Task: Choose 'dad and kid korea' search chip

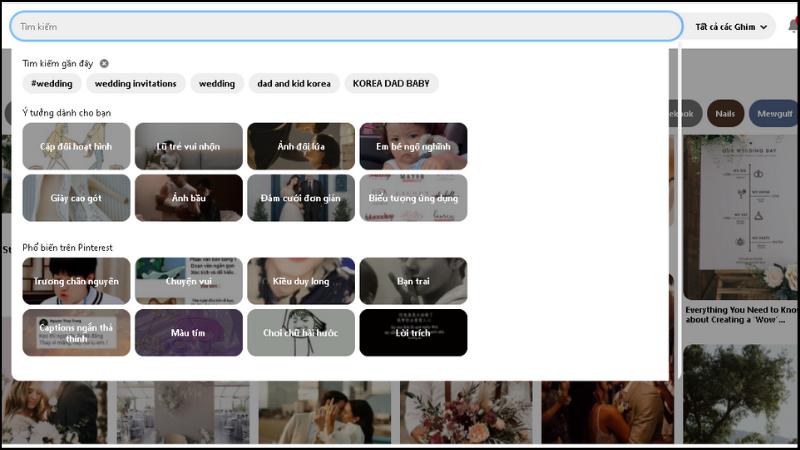Action: tap(294, 84)
